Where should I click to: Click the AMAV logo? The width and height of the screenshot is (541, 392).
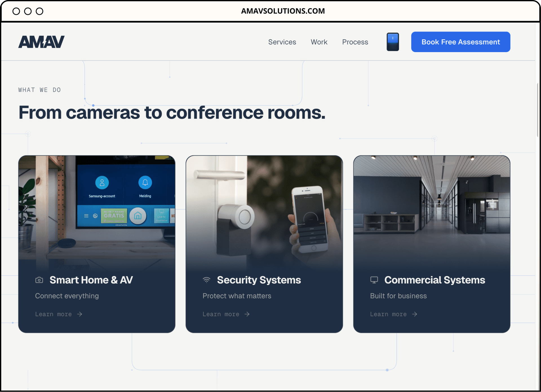[x=41, y=42]
